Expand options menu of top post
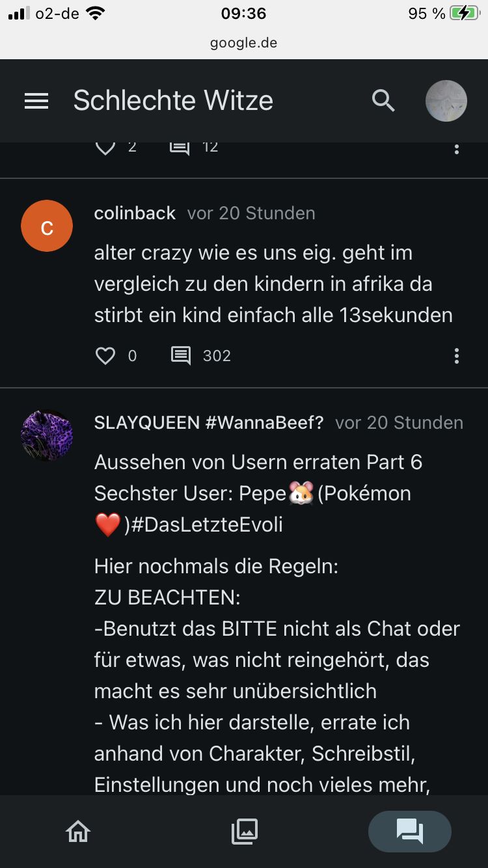The image size is (488, 868). coord(457,148)
